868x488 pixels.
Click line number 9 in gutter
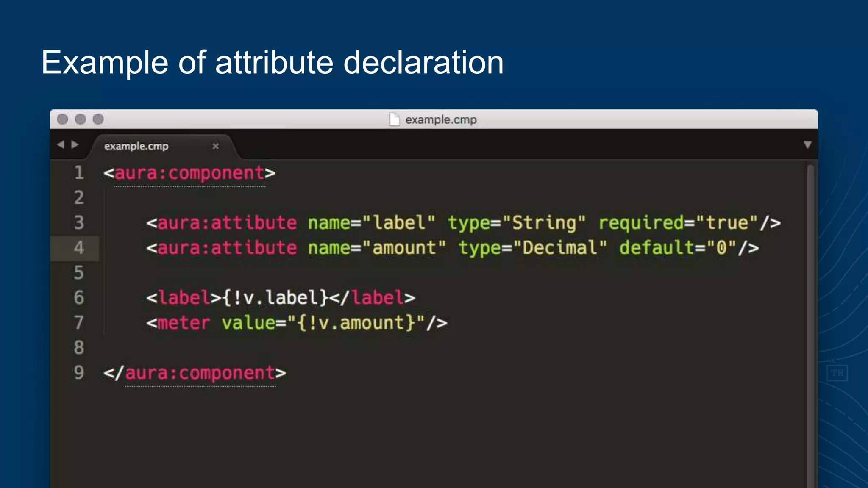[79, 373]
